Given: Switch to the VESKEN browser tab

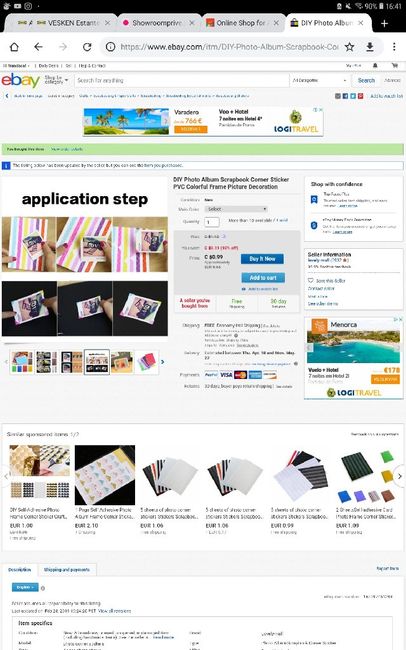Looking at the screenshot, I should click(62, 23).
